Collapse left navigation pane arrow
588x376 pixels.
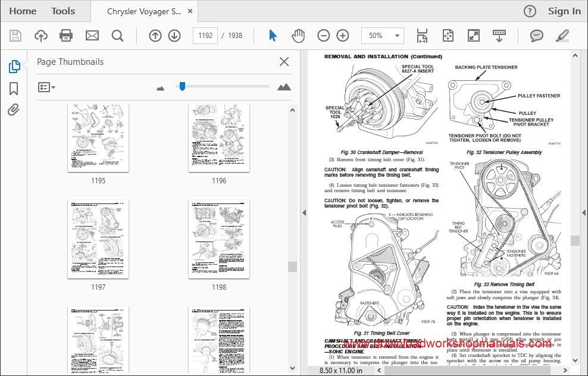304,212
